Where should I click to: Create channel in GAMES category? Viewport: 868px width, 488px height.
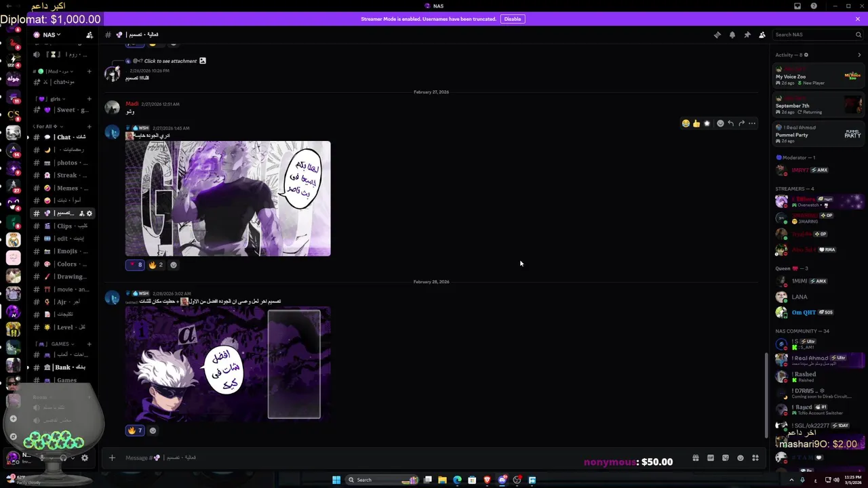click(x=89, y=344)
